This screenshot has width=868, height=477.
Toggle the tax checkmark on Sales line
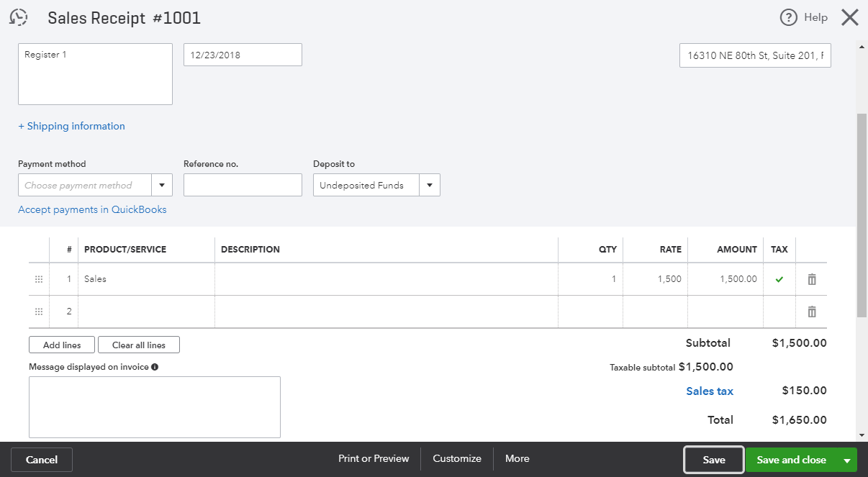[x=779, y=279]
